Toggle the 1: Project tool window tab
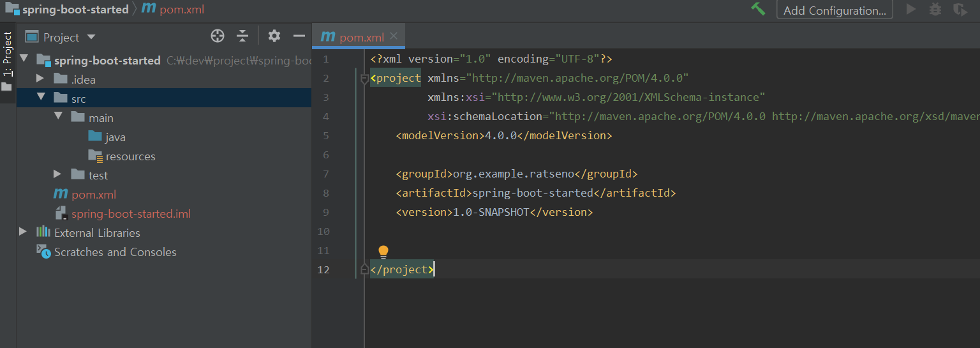Viewport: 980px width, 348px height. pos(8,54)
